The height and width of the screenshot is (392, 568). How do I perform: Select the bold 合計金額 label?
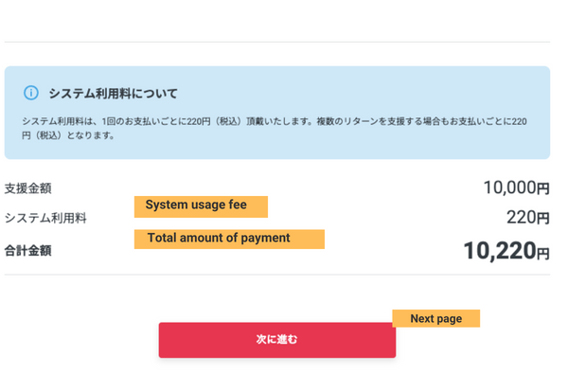click(x=27, y=251)
